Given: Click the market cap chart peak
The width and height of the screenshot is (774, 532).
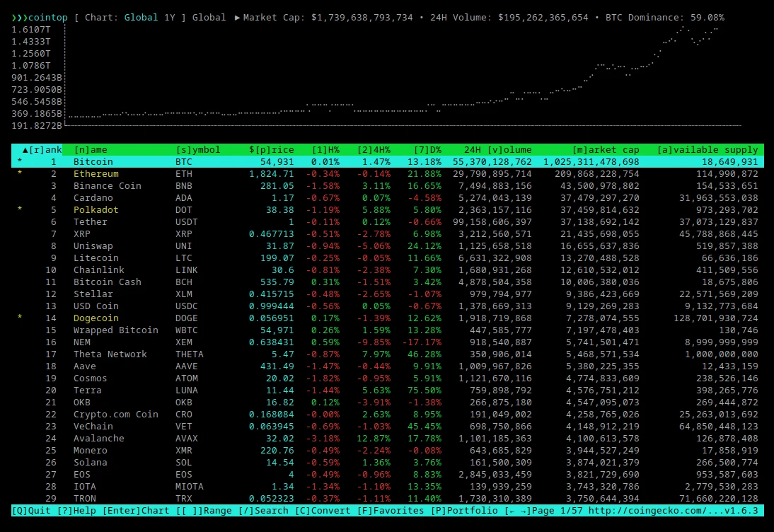Looking at the screenshot, I should click(x=683, y=28).
